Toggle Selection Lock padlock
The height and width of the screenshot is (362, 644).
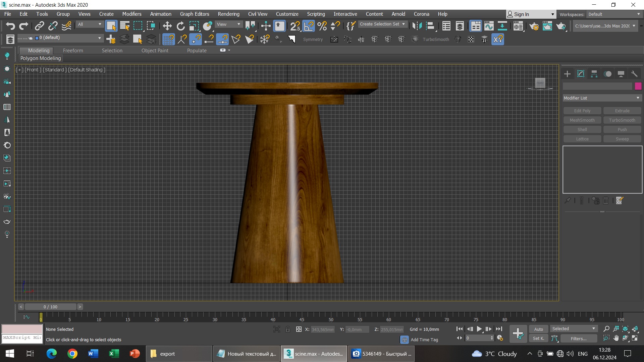coord(288,329)
